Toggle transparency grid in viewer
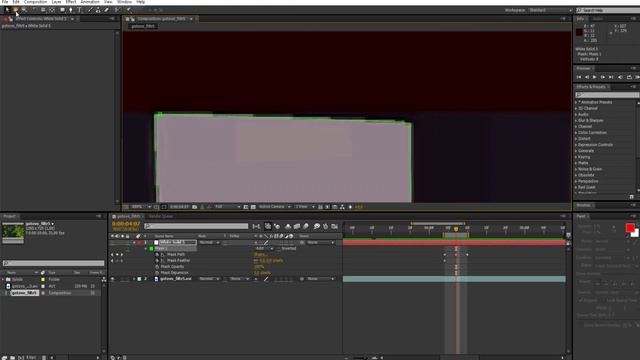The height and width of the screenshot is (360, 640). coord(253,207)
